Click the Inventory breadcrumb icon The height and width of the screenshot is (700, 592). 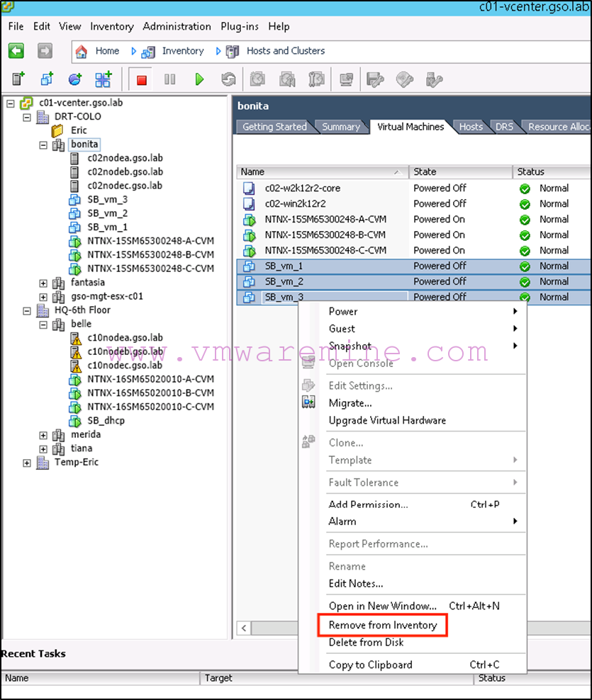[148, 52]
